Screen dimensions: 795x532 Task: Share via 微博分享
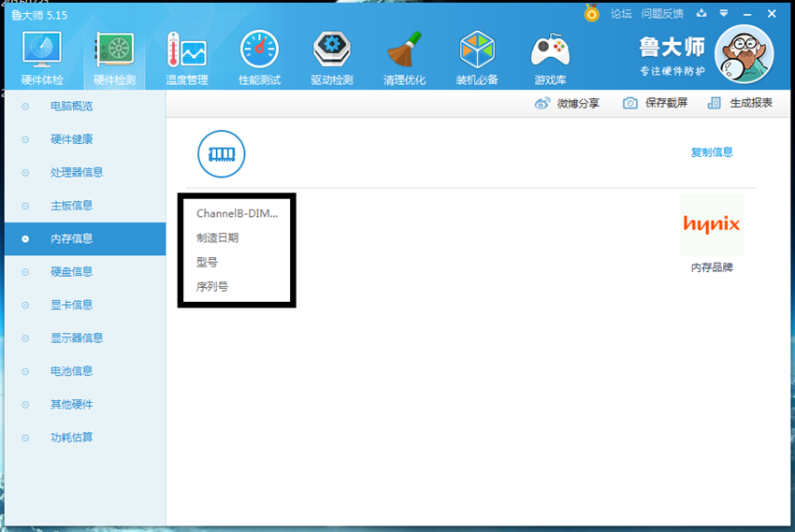[567, 104]
